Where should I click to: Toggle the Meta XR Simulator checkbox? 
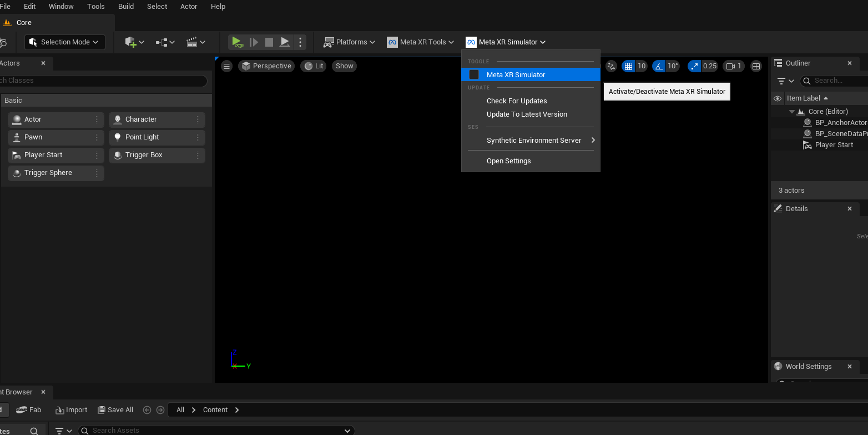tap(474, 74)
